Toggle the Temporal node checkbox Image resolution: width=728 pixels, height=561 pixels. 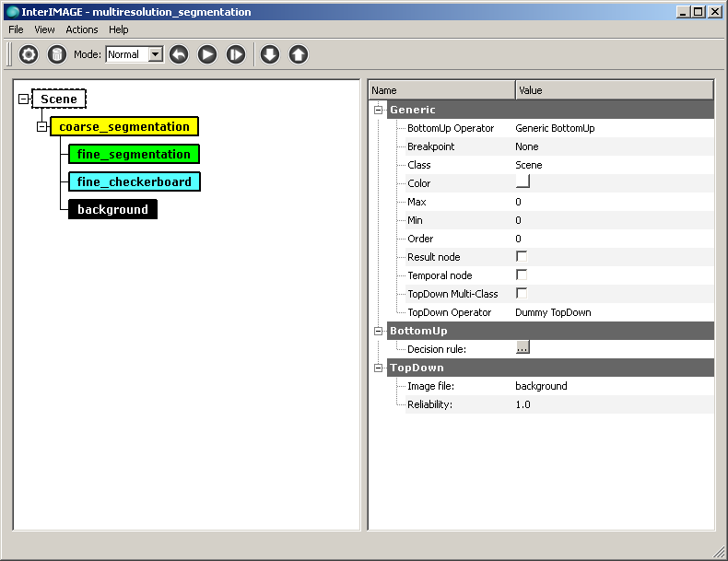coord(522,275)
